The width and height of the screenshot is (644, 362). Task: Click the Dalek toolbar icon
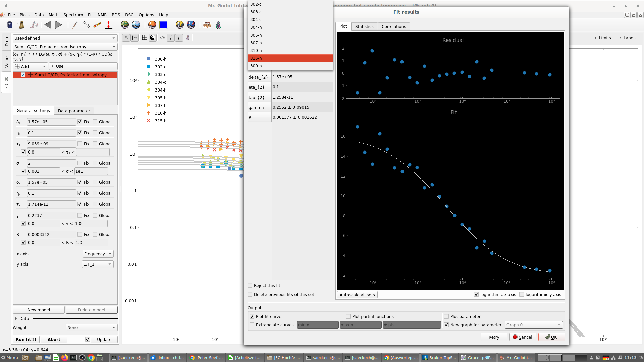click(x=21, y=25)
